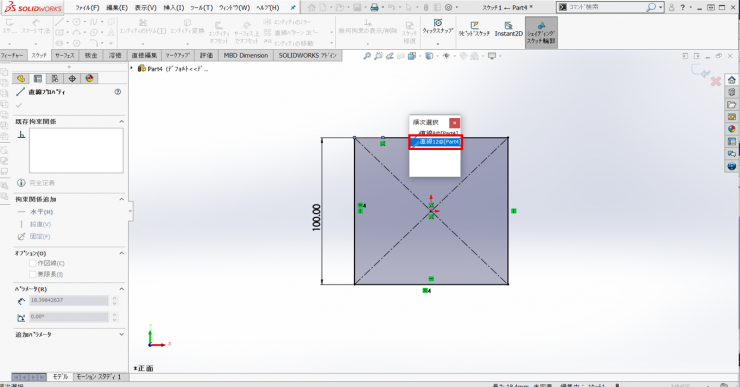Screen dimensions: 740x387
Task: Click the angle parameter field 0.00°
Action: coord(69,317)
